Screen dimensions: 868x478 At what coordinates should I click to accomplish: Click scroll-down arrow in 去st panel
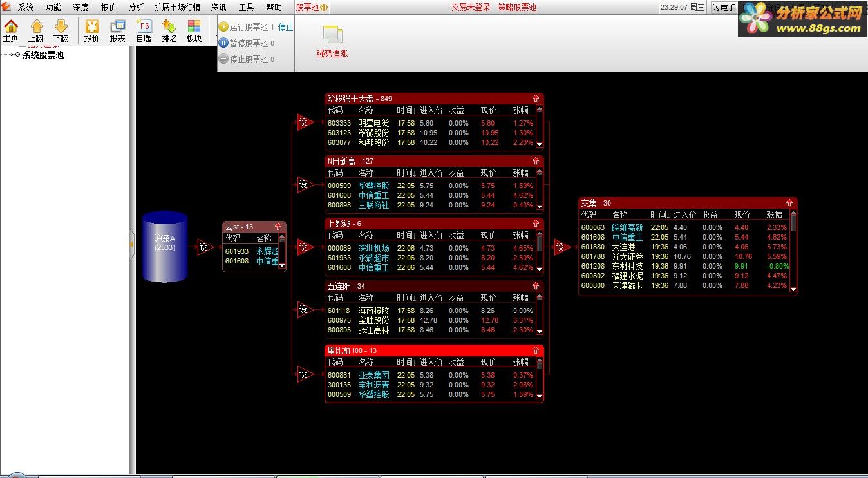[281, 265]
